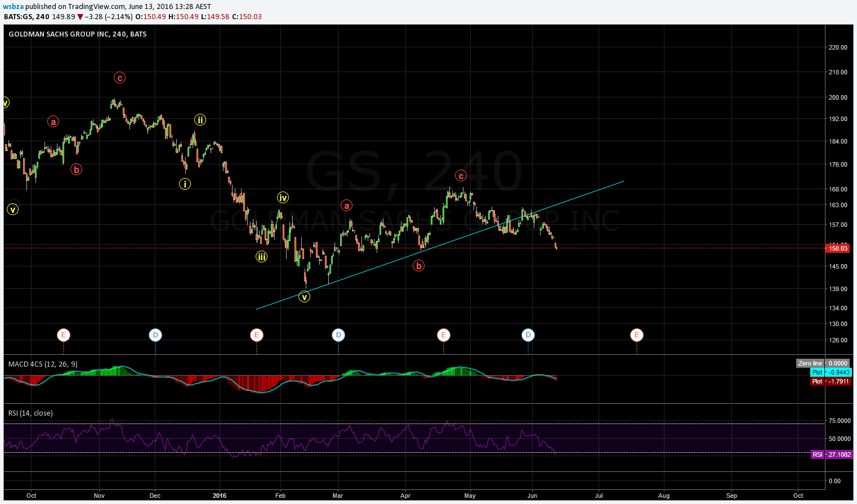Click the 220.00 price axis label
Image resolution: width=857 pixels, height=504 pixels.
click(838, 47)
